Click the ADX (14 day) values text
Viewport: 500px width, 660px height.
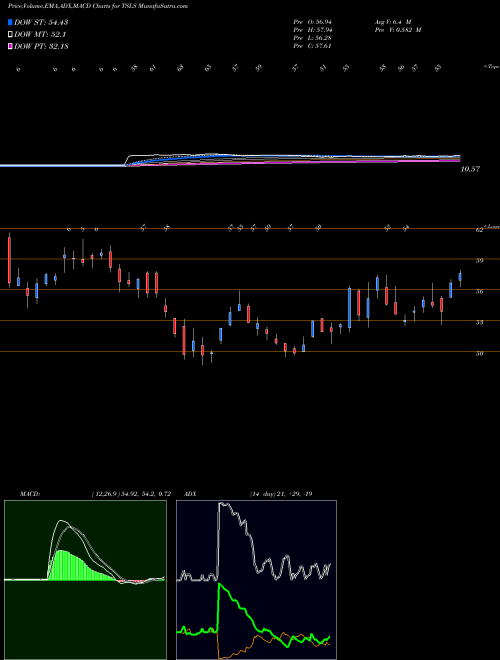click(x=281, y=494)
